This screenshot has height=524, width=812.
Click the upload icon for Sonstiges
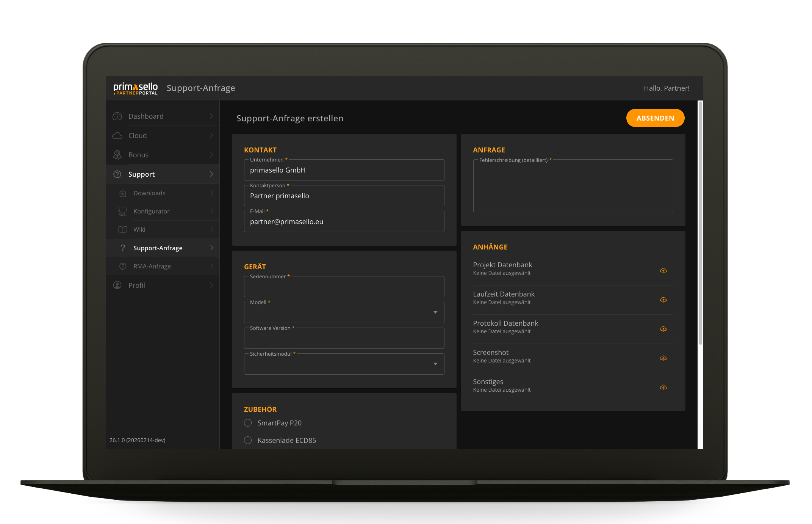(663, 387)
